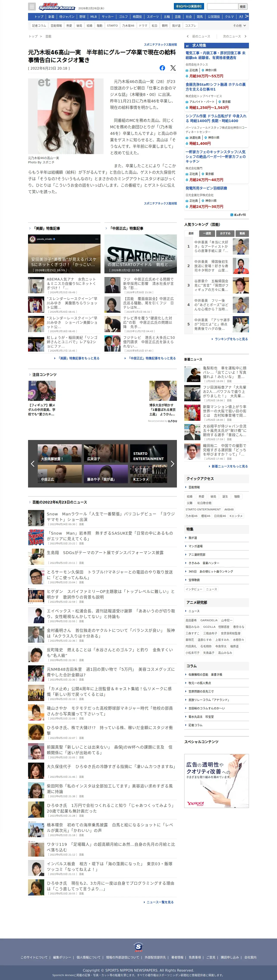
Task: Open 野球 in the navigation bar
Action: click(82, 17)
